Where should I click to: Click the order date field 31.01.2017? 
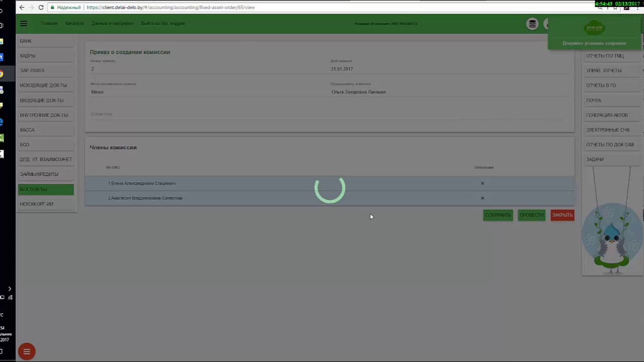click(x=449, y=69)
